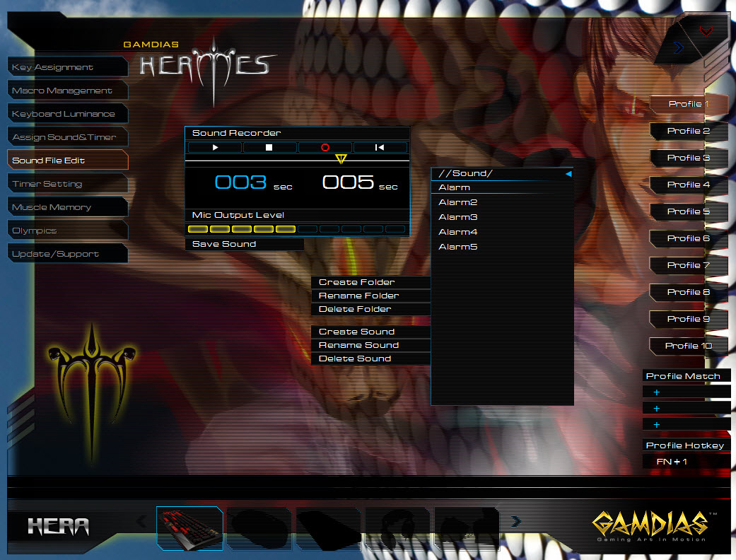The width and height of the screenshot is (736, 560).
Task: Click Delete Sound
Action: point(370,358)
